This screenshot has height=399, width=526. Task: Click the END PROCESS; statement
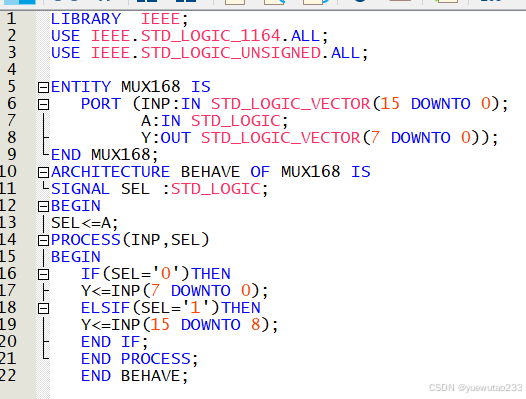[x=140, y=359]
